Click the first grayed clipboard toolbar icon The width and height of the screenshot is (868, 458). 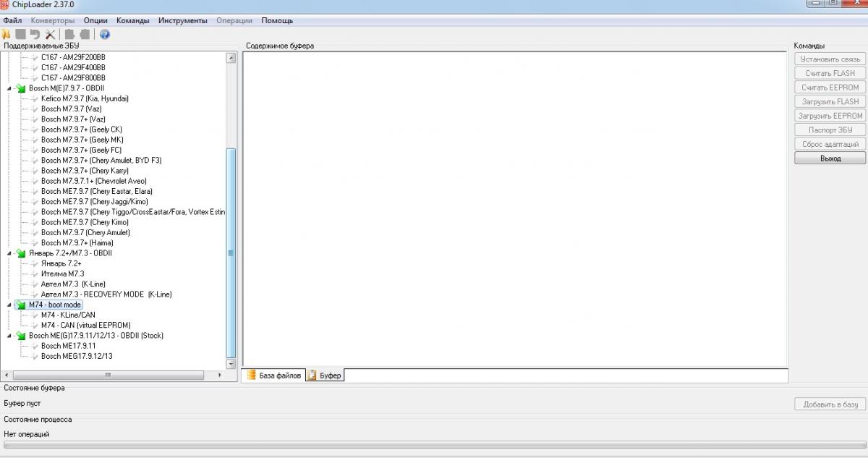[69, 34]
